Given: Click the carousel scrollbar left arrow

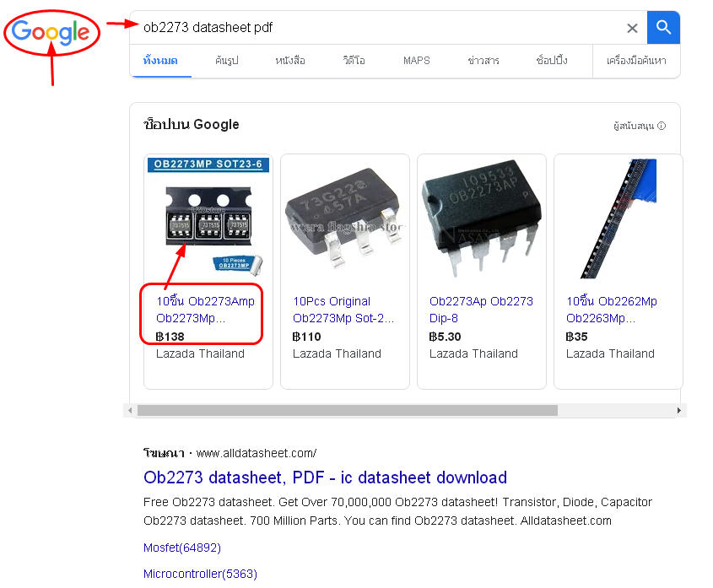Looking at the screenshot, I should pyautogui.click(x=130, y=410).
